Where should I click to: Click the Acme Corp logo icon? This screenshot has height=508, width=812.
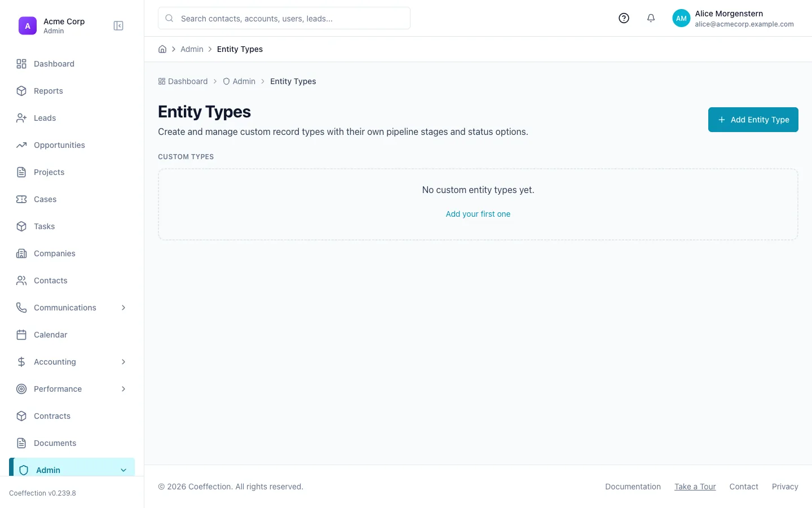pos(28,26)
